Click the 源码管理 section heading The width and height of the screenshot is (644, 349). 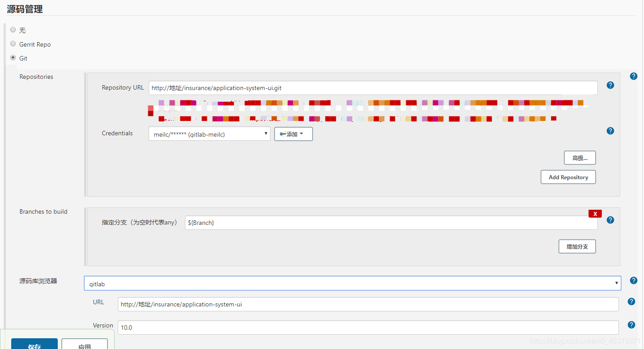tap(25, 9)
